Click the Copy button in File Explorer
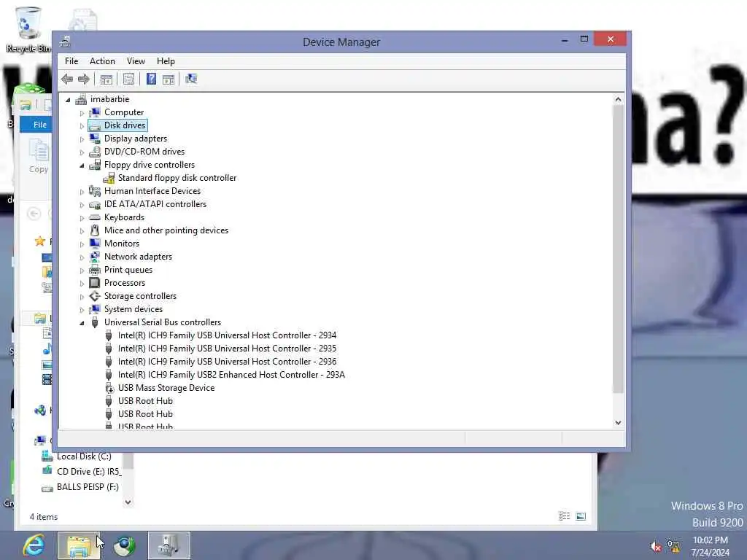The width and height of the screenshot is (747, 560). coord(39,156)
